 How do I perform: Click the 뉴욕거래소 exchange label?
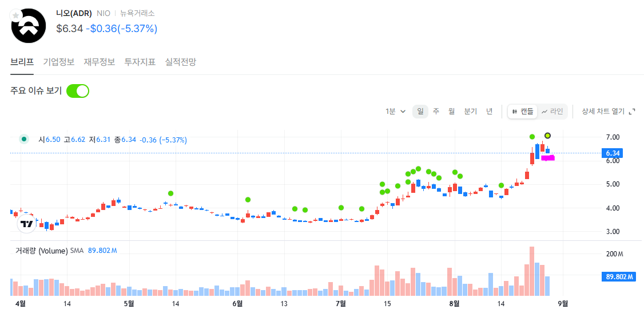point(137,13)
